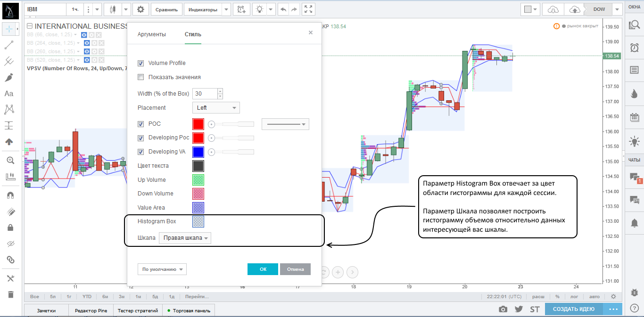
Task: Take a chart snapshot with camera icon
Action: click(504, 309)
